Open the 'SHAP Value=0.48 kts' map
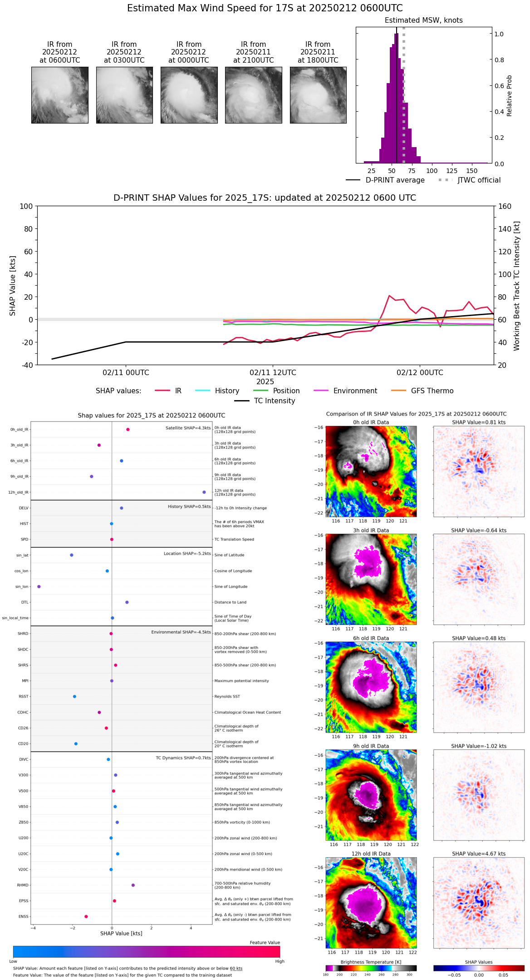The image size is (530, 980). [x=479, y=687]
